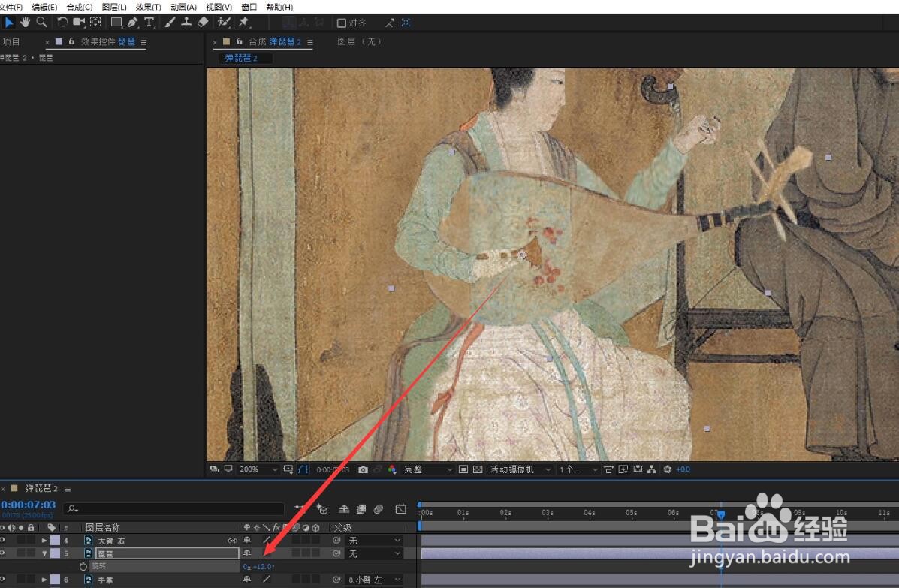
Task: Click the timeline layer search field
Action: (173, 509)
